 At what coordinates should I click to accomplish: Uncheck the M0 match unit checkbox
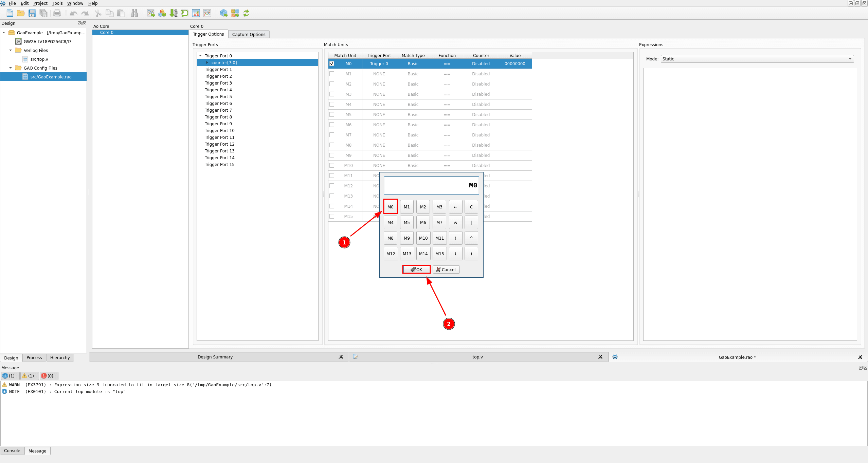[x=332, y=63]
